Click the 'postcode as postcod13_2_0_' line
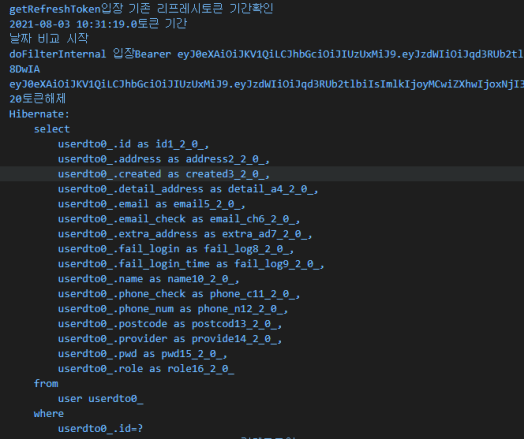524x439 pixels. 170,324
